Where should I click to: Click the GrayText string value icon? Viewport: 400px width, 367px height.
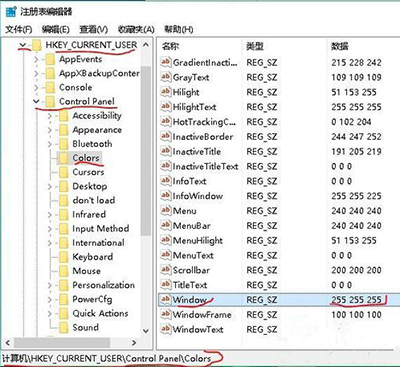[166, 77]
